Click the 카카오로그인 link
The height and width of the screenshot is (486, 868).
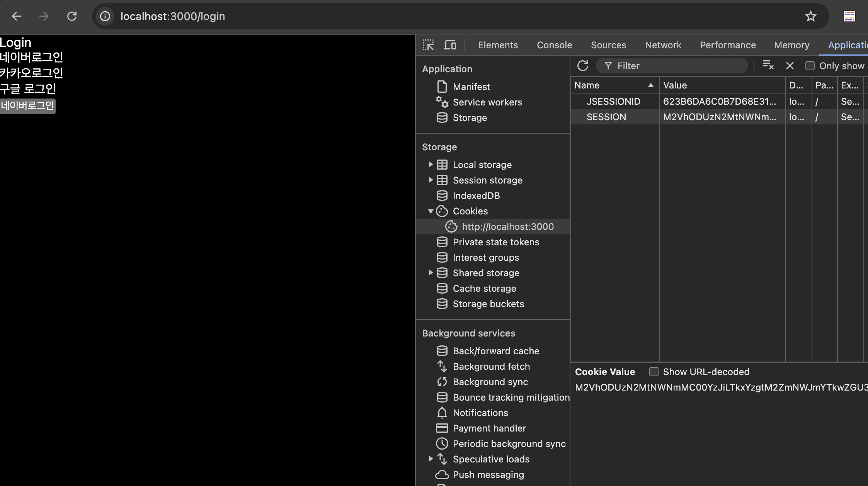(x=31, y=73)
